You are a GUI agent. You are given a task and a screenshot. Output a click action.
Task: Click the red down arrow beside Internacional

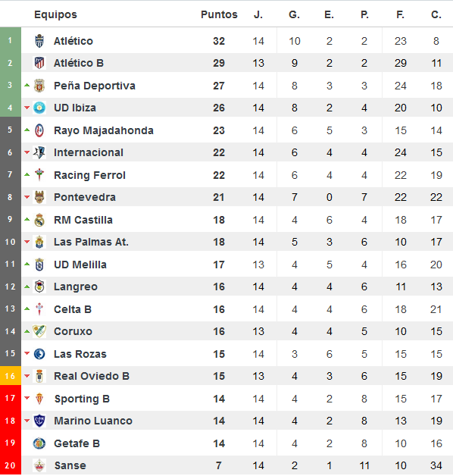tap(27, 152)
